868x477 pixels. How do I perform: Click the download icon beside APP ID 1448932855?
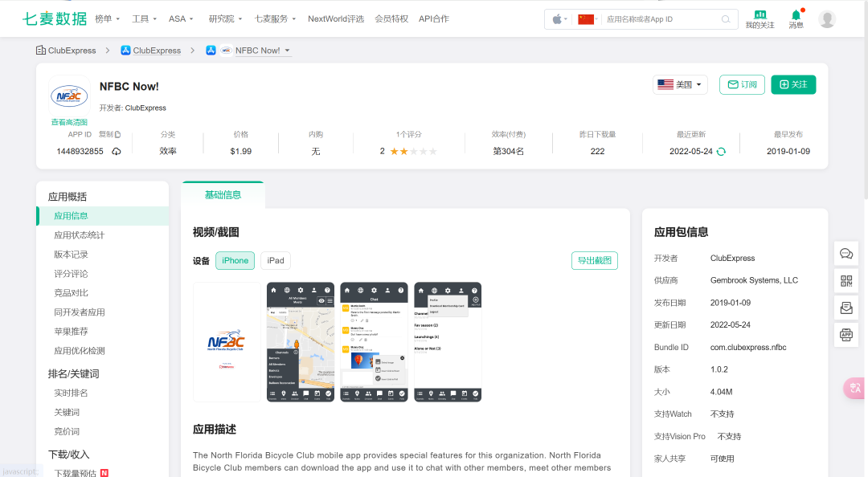(x=117, y=151)
